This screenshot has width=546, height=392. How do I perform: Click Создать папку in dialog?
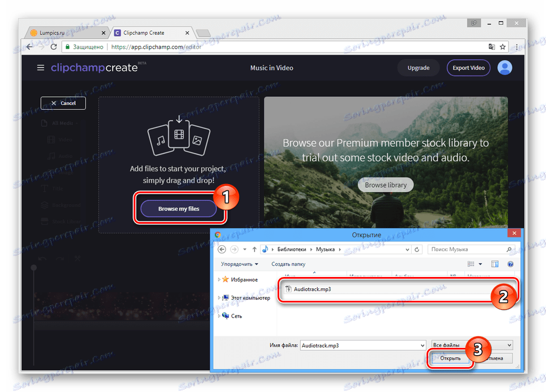pos(288,264)
